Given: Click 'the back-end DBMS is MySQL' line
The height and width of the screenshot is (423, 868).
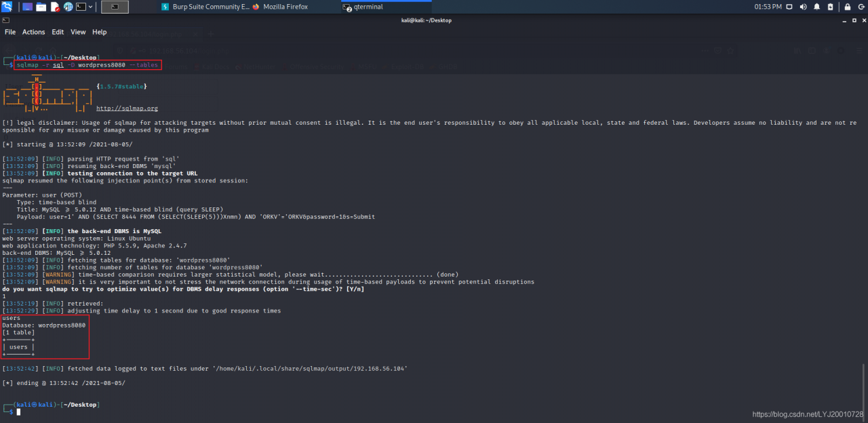Looking at the screenshot, I should tap(81, 231).
